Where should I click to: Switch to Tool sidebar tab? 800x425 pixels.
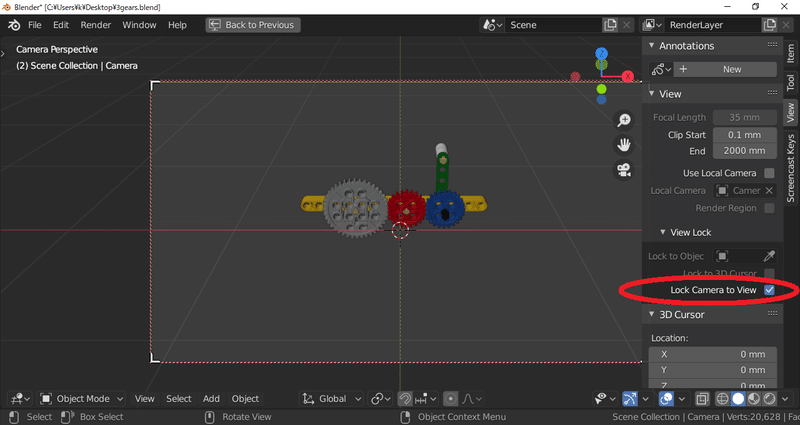(790, 82)
